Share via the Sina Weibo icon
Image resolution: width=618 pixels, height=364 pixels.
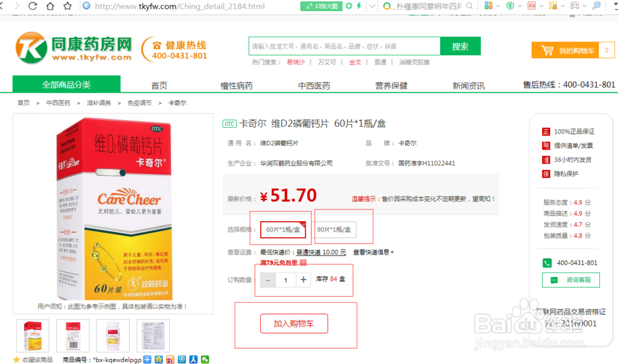click(x=170, y=359)
